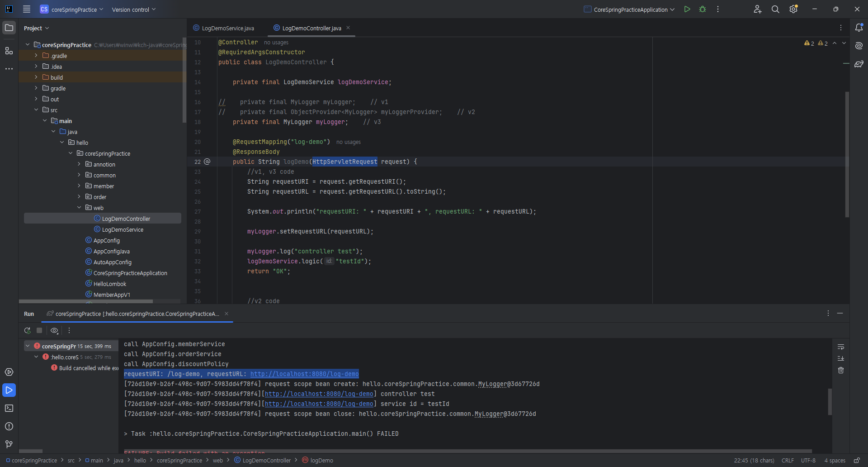The width and height of the screenshot is (868, 467).
Task: Open IDE settings gear icon
Action: pos(793,9)
